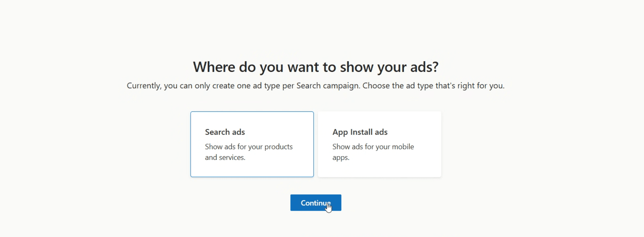Click the App Install ads title
Image resolution: width=644 pixels, height=237 pixels.
(360, 132)
